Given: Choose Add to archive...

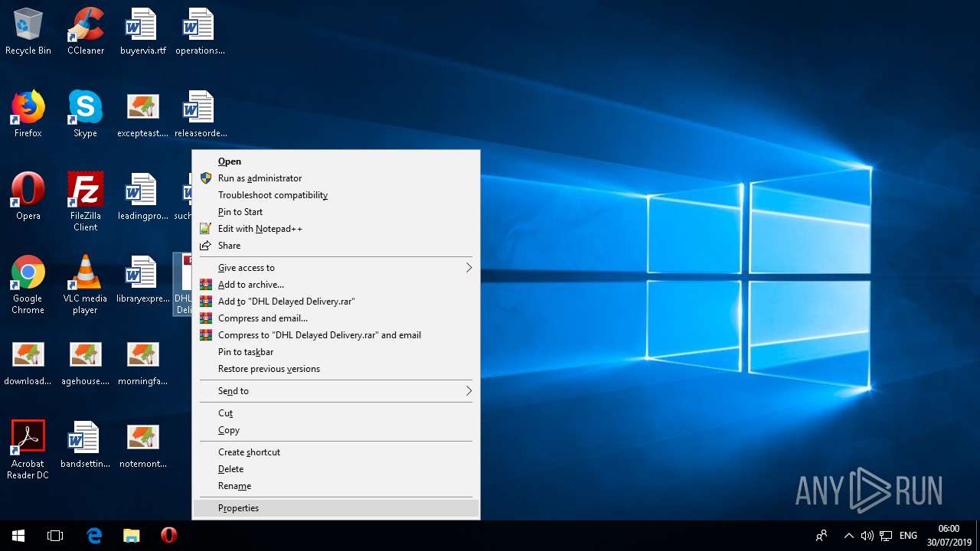Looking at the screenshot, I should point(335,285).
